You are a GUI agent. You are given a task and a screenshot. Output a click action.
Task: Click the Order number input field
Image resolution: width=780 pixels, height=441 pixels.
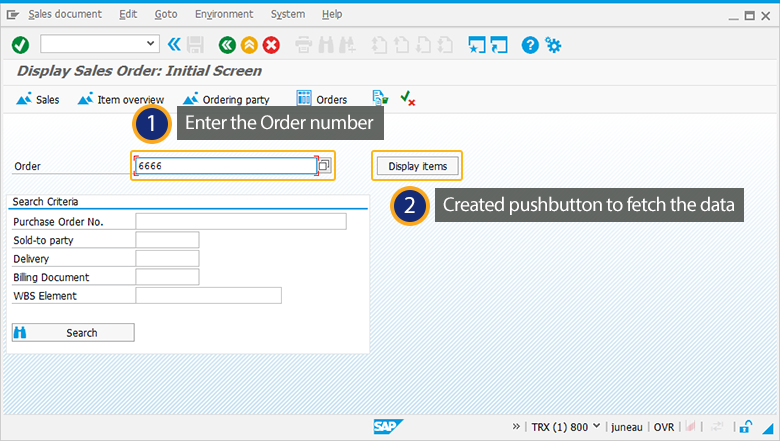(226, 166)
